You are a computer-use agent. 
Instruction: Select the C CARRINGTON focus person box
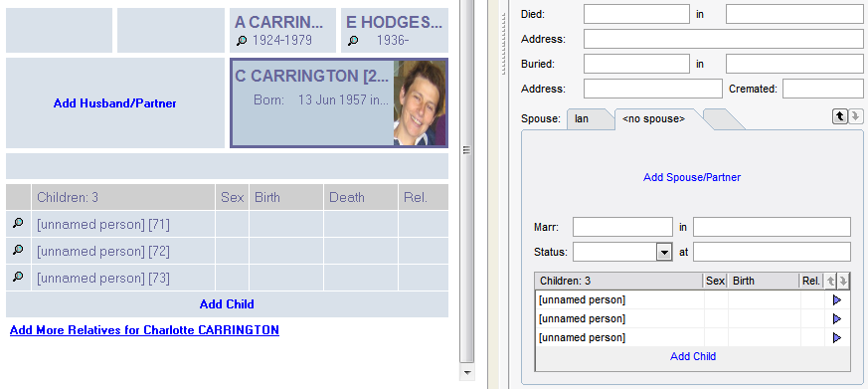click(x=339, y=103)
